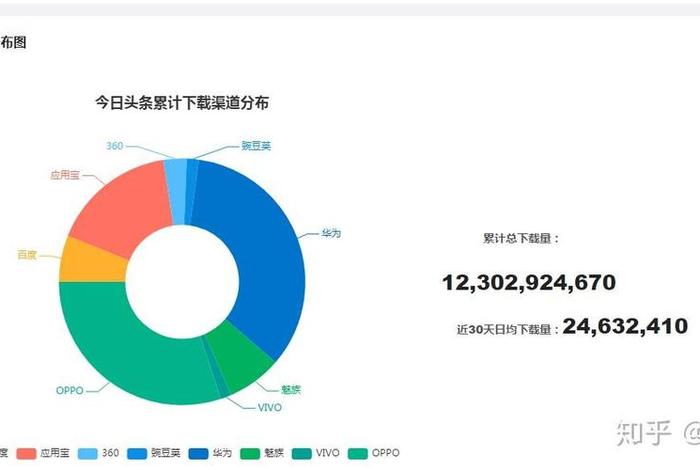Image resolution: width=700 pixels, height=470 pixels.
Task: Click the 累计总下载量 label
Action: (521, 238)
